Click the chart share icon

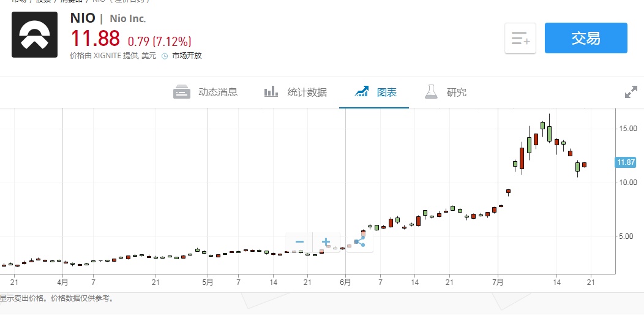359,243
